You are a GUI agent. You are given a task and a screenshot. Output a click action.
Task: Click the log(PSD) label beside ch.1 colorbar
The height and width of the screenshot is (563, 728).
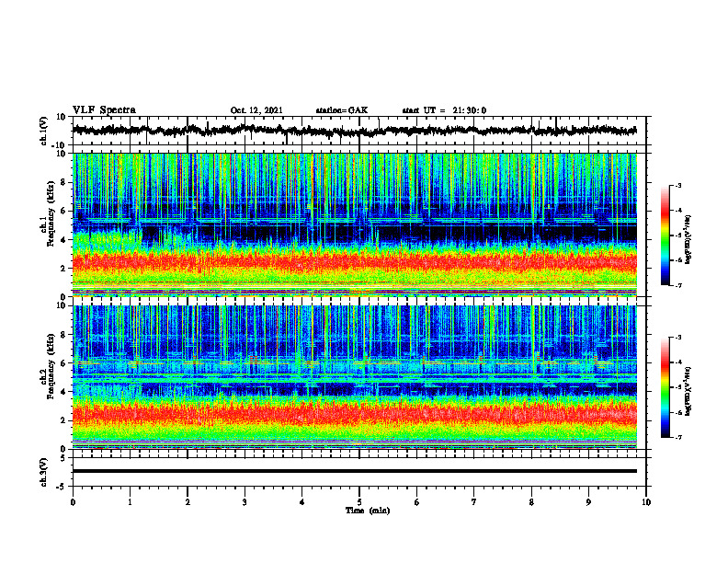688,239
